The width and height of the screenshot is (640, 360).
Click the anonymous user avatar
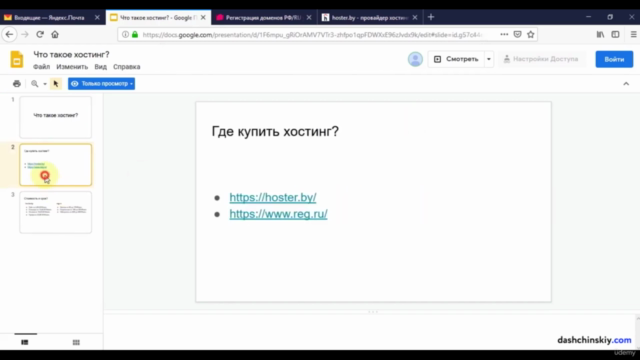tap(415, 59)
